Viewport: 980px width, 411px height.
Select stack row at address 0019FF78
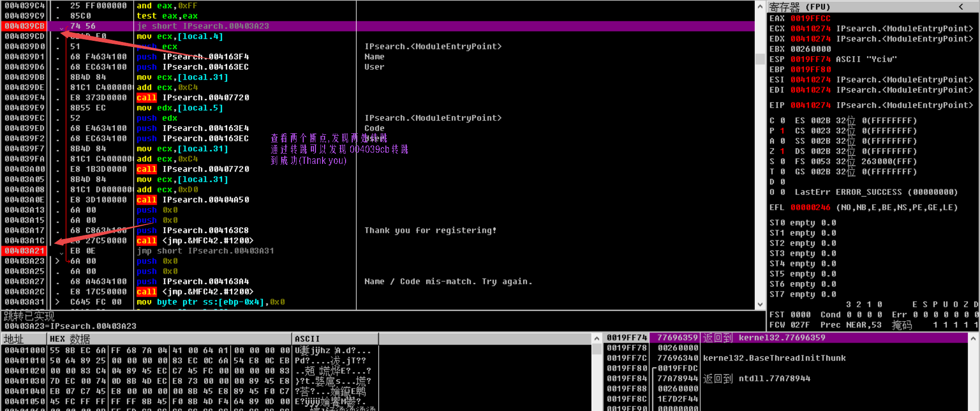point(786,348)
